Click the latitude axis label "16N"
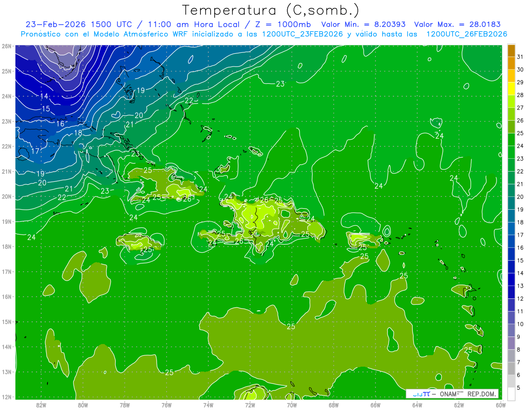 click(7, 297)
